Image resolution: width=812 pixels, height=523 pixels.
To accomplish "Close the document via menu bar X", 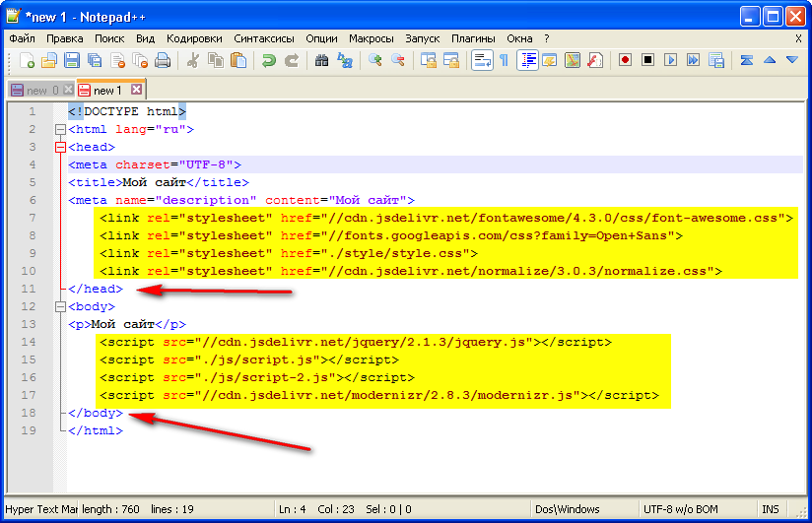I will pos(798,38).
